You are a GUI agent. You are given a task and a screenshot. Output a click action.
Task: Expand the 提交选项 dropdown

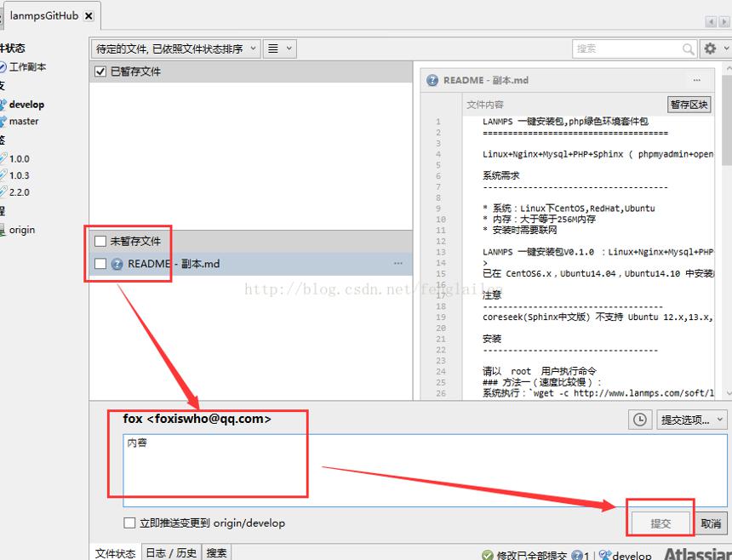[x=692, y=420]
